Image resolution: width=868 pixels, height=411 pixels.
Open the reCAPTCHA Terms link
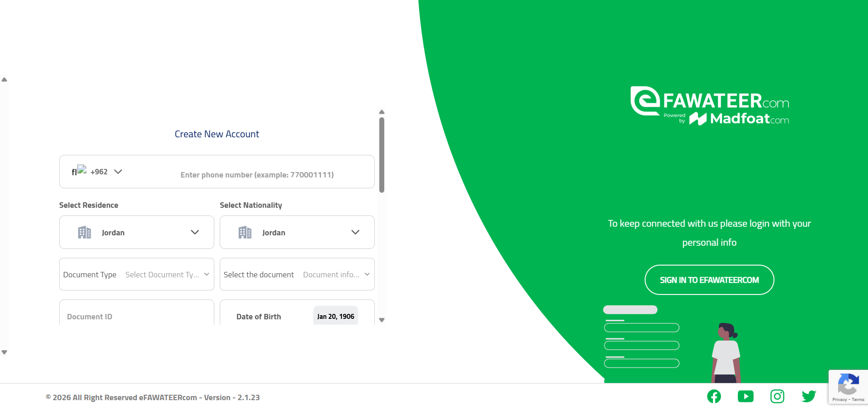pyautogui.click(x=858, y=400)
